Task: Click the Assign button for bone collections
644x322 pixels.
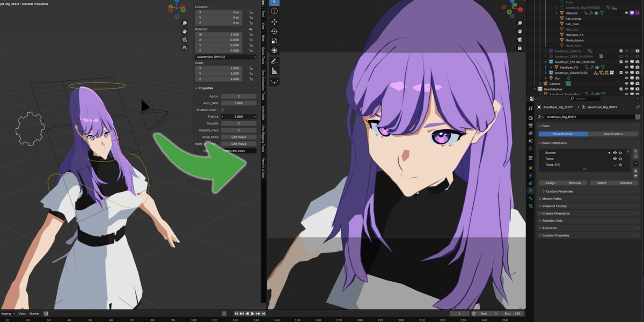Action: [x=551, y=183]
